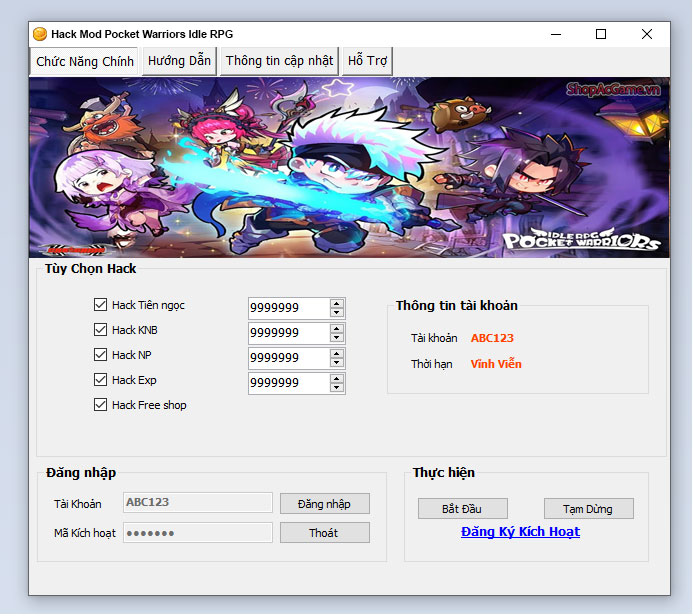Uncheck the Hack Tiên ngọc checkbox
The width and height of the screenshot is (693, 616).
pyautogui.click(x=100, y=305)
